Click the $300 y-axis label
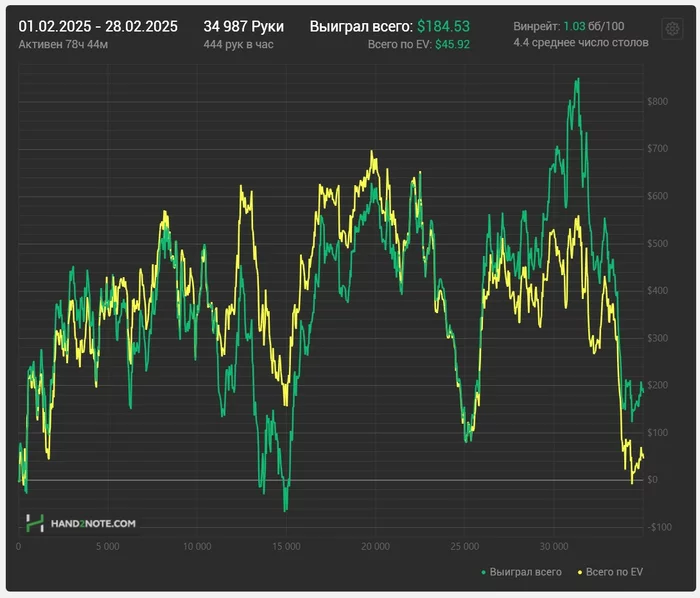 658,338
